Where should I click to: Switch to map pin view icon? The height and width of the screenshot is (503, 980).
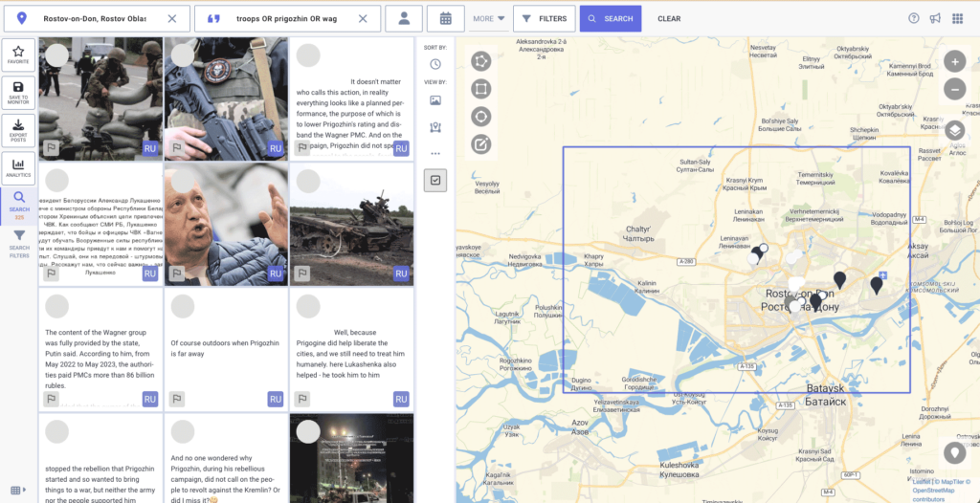tap(435, 127)
